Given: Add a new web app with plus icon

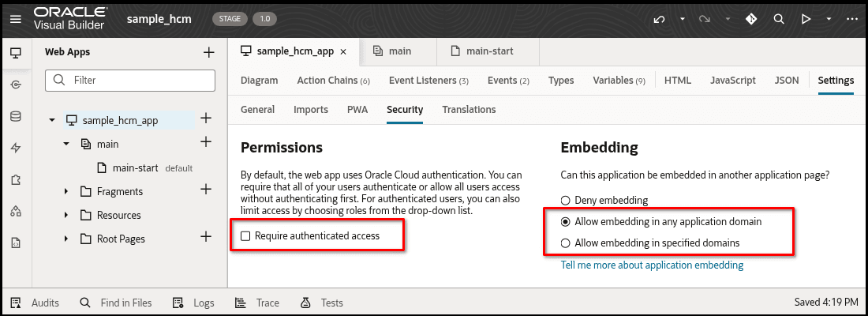Looking at the screenshot, I should click(x=208, y=52).
